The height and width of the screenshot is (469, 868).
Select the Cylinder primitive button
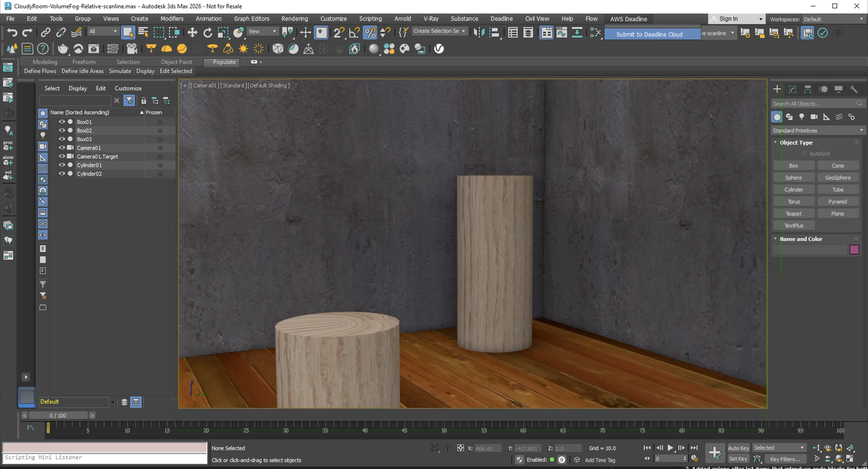(x=794, y=189)
